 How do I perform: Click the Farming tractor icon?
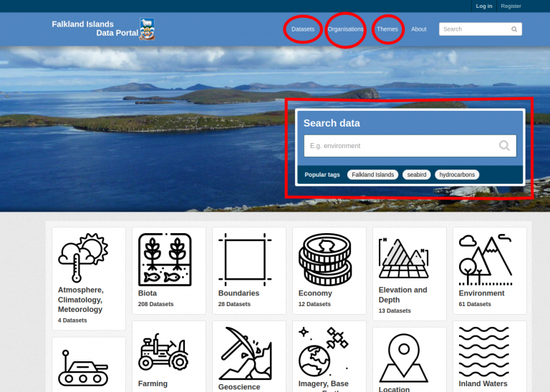point(163,351)
